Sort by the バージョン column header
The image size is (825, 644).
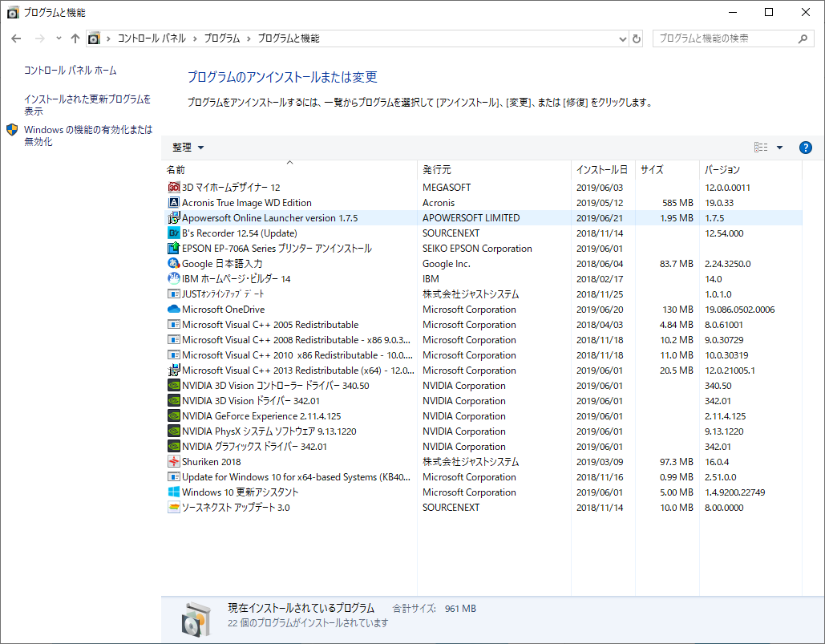[x=750, y=169]
